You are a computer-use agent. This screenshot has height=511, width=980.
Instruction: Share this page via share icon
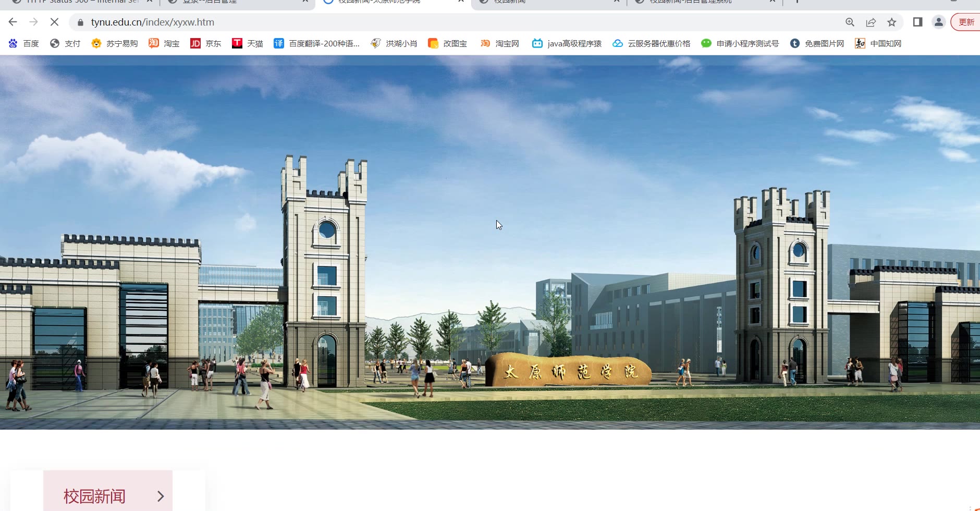(x=871, y=22)
